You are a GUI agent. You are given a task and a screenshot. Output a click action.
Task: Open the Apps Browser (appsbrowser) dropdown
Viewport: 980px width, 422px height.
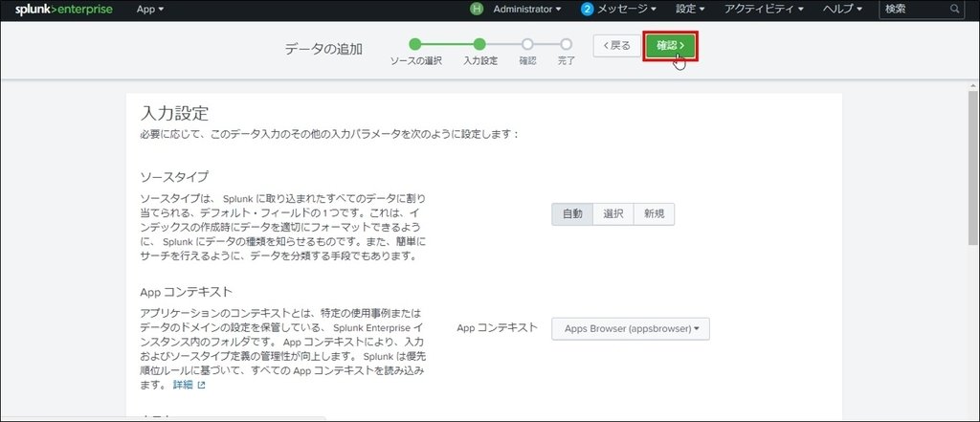(631, 328)
